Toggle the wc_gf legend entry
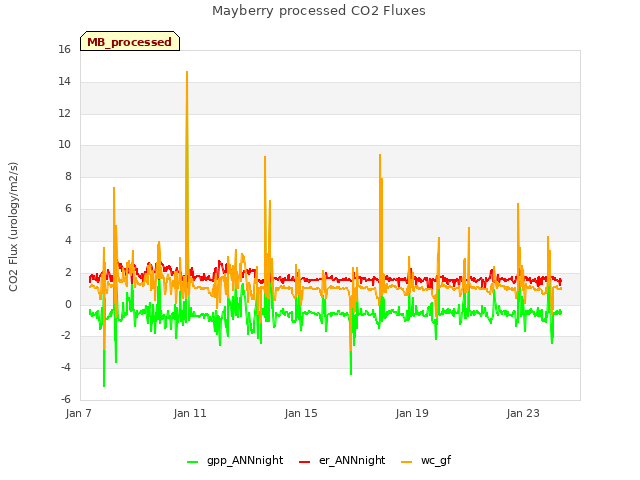 tap(426, 461)
